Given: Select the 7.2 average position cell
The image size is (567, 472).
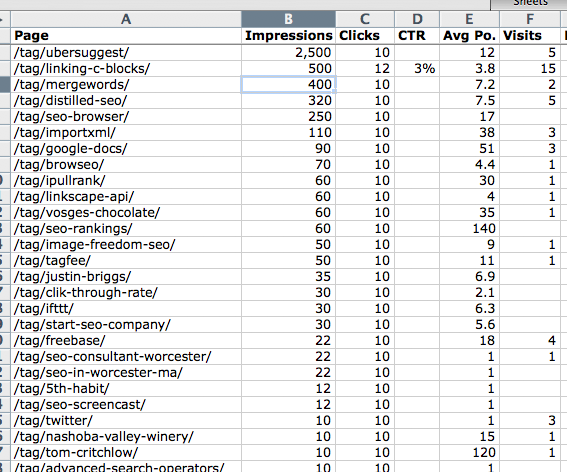Looking at the screenshot, I should click(469, 85).
